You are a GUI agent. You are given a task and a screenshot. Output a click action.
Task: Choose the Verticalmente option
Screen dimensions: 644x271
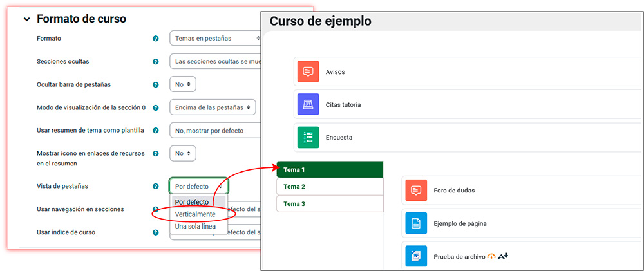[x=198, y=214]
